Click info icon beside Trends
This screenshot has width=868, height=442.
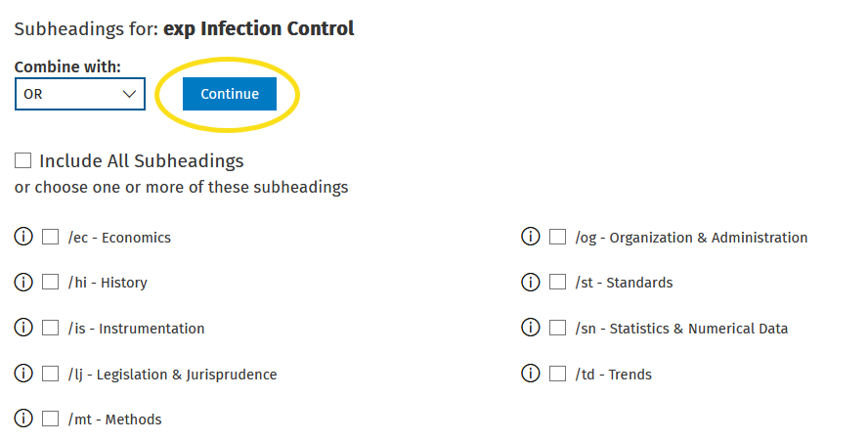[531, 374]
